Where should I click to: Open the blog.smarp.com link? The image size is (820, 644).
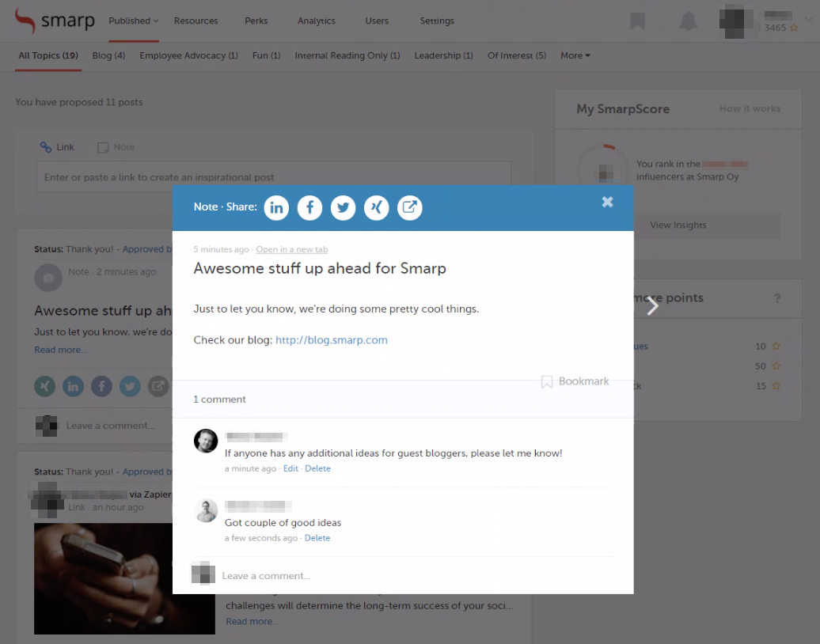[332, 339]
